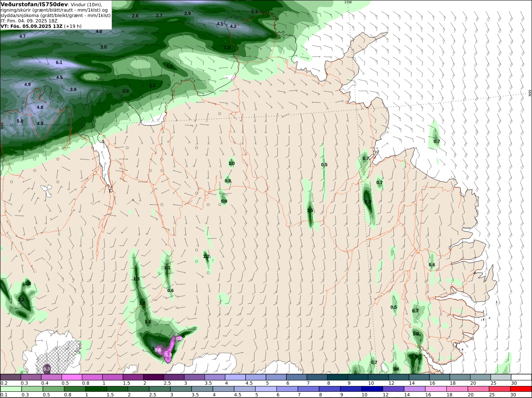Click the 2.8 value near the top edge
Screen dimensions: 532x398
(135, 16)
